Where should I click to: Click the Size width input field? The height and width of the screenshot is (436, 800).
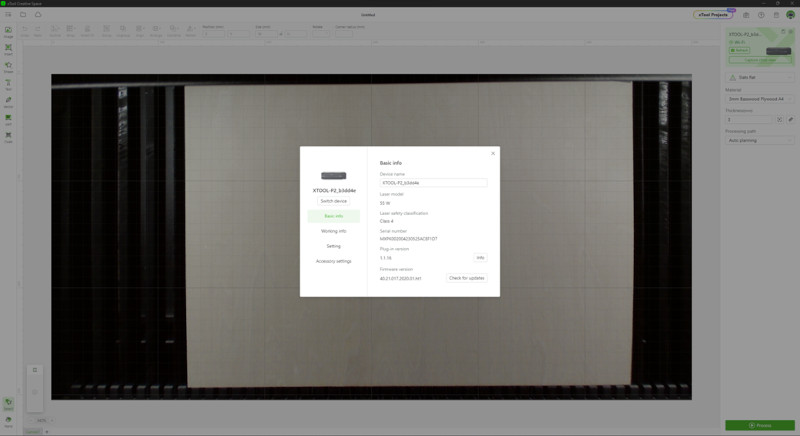(266, 34)
